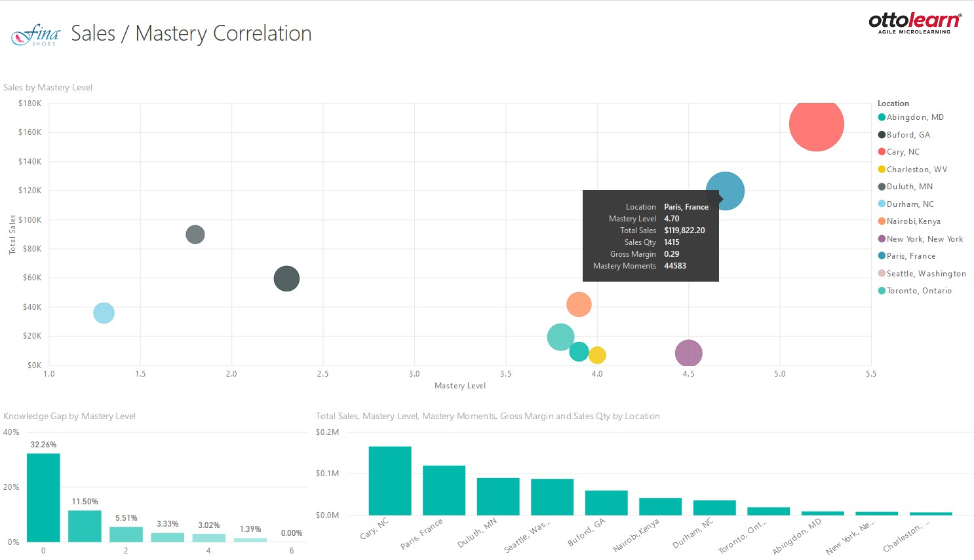This screenshot has width=974, height=560.
Task: Select the yellow Charleston bubble
Action: coord(597,355)
